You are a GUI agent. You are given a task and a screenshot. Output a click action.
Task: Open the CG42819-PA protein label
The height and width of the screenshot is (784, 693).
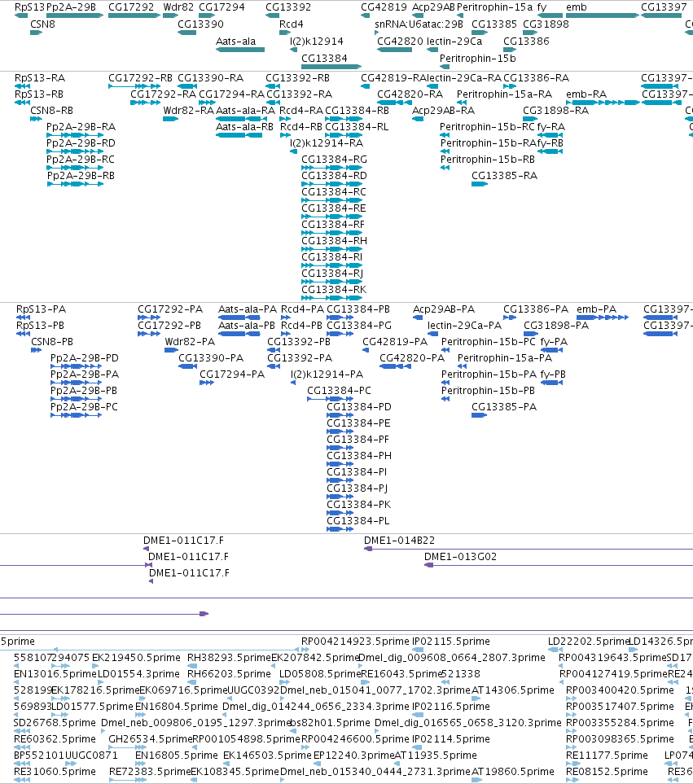click(395, 342)
